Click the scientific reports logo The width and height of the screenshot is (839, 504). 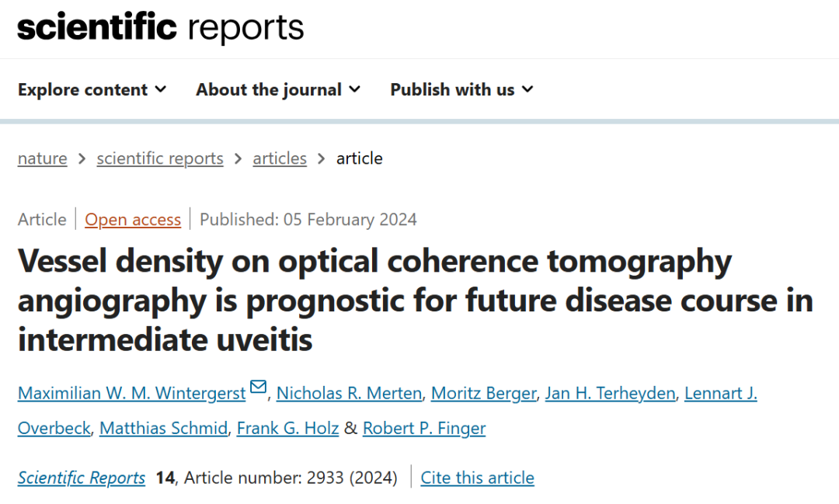pyautogui.click(x=160, y=29)
